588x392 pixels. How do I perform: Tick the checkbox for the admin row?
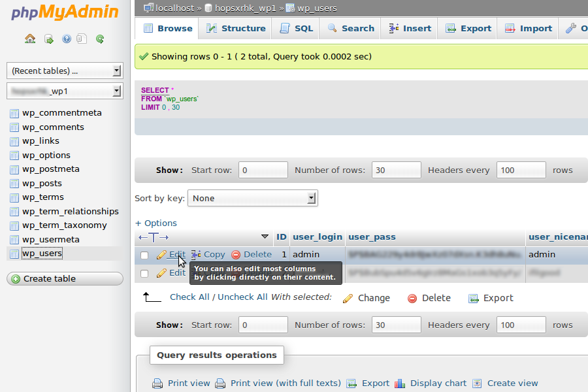[144, 255]
